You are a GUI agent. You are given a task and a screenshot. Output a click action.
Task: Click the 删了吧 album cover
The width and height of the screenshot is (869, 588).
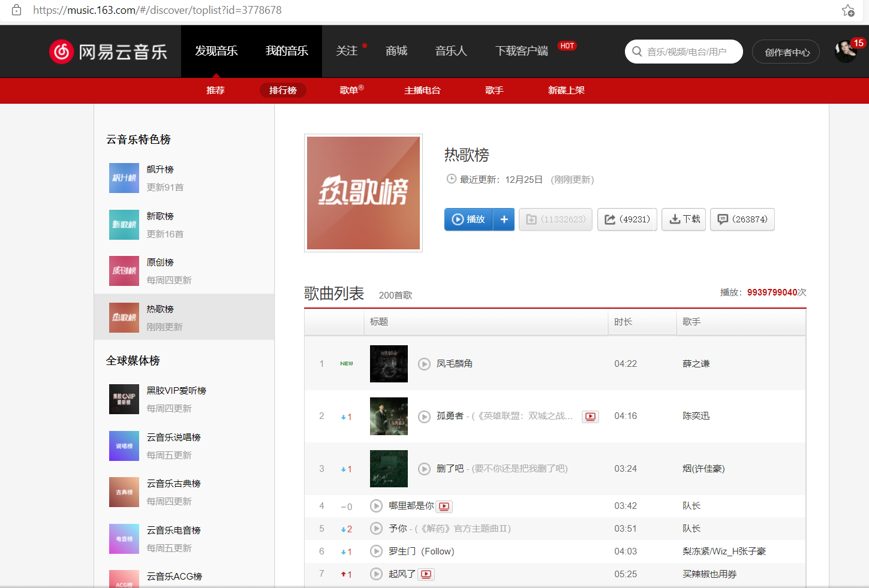[x=389, y=469]
